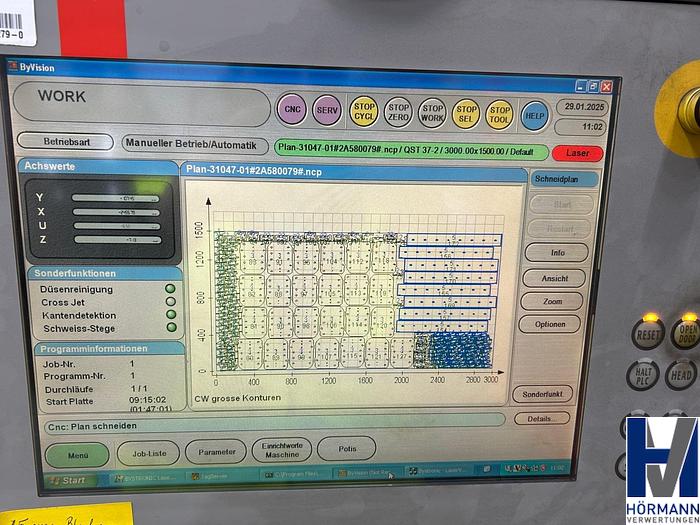Open the Sonderfunkt. button
This screenshot has width=700, height=525.
[542, 394]
